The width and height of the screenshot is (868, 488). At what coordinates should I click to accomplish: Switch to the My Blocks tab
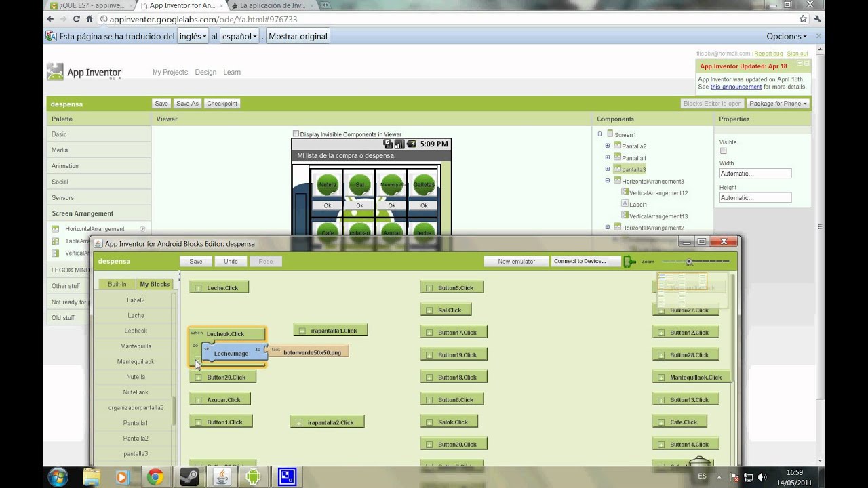tap(155, 284)
